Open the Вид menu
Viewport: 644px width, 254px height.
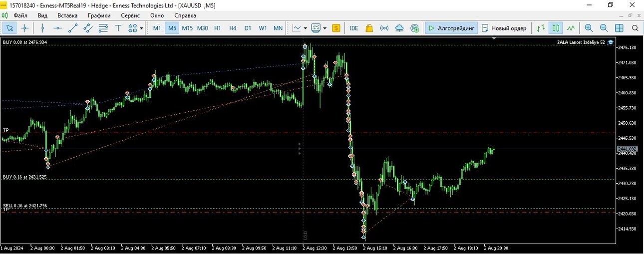point(42,15)
